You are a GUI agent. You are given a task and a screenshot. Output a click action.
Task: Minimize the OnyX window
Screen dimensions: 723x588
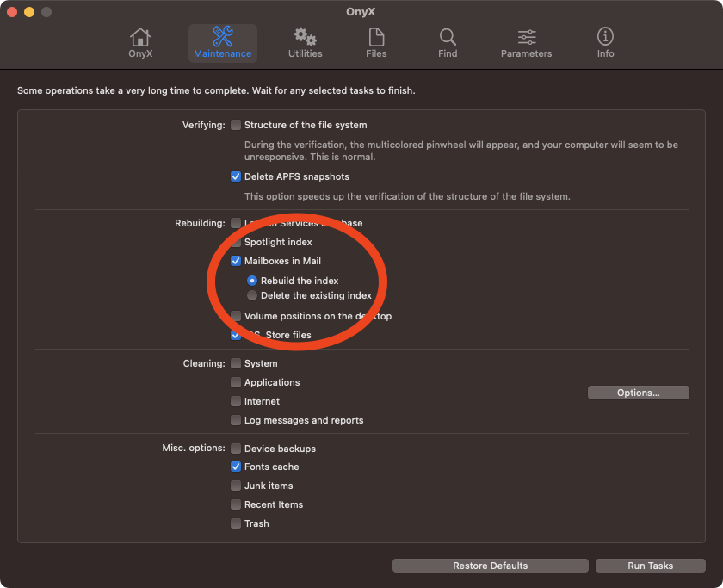coord(29,12)
